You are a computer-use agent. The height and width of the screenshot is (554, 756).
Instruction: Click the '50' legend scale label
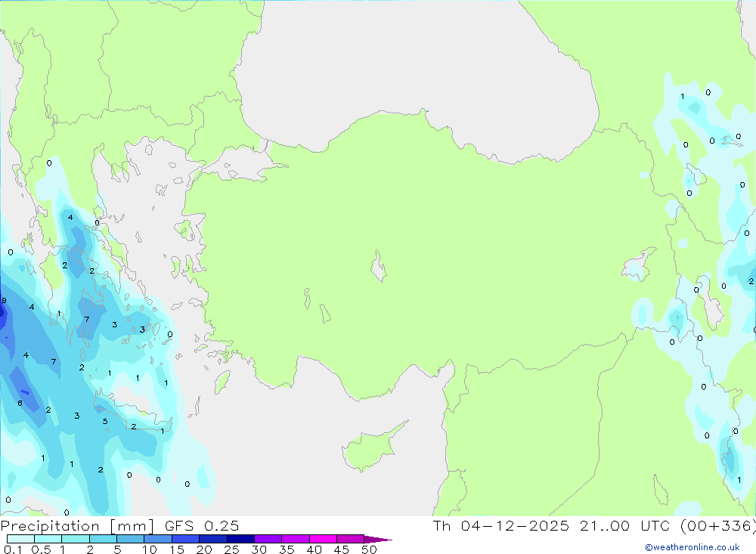coord(369,549)
